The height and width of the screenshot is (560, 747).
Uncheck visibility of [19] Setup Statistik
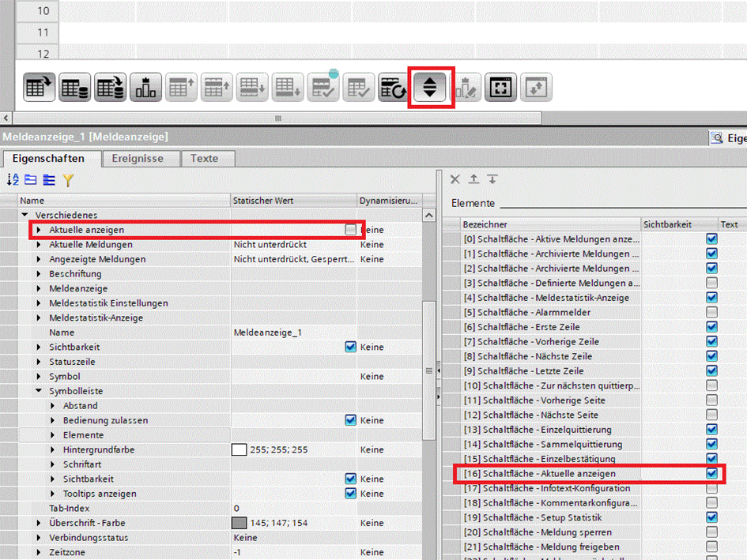pos(711,517)
